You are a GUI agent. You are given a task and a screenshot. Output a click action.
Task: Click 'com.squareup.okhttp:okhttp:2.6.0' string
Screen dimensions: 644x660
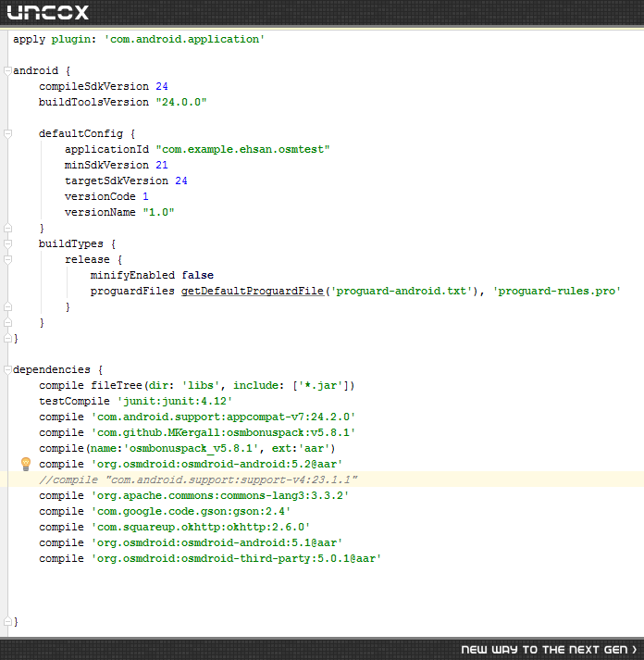pos(201,528)
